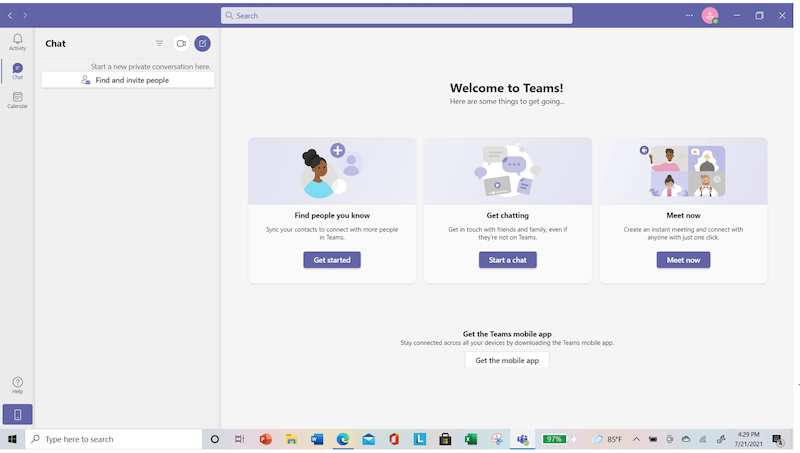
Task: Click the Start a chat button
Action: pos(508,260)
